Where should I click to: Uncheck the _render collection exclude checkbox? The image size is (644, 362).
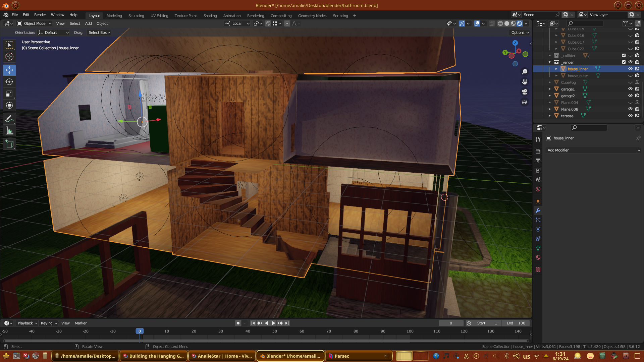tap(624, 62)
